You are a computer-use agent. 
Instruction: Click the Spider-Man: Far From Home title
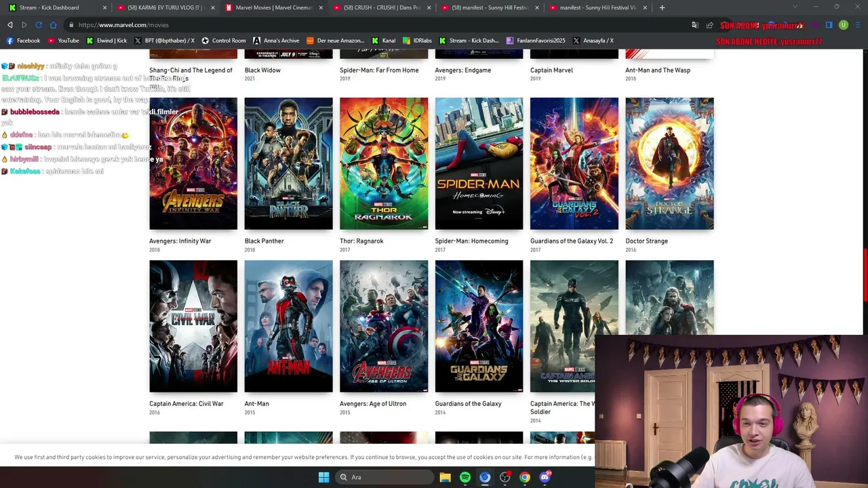point(379,70)
